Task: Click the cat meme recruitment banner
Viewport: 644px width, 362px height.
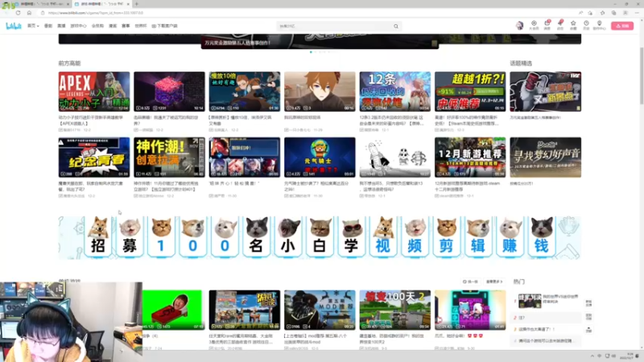Action: tap(320, 237)
